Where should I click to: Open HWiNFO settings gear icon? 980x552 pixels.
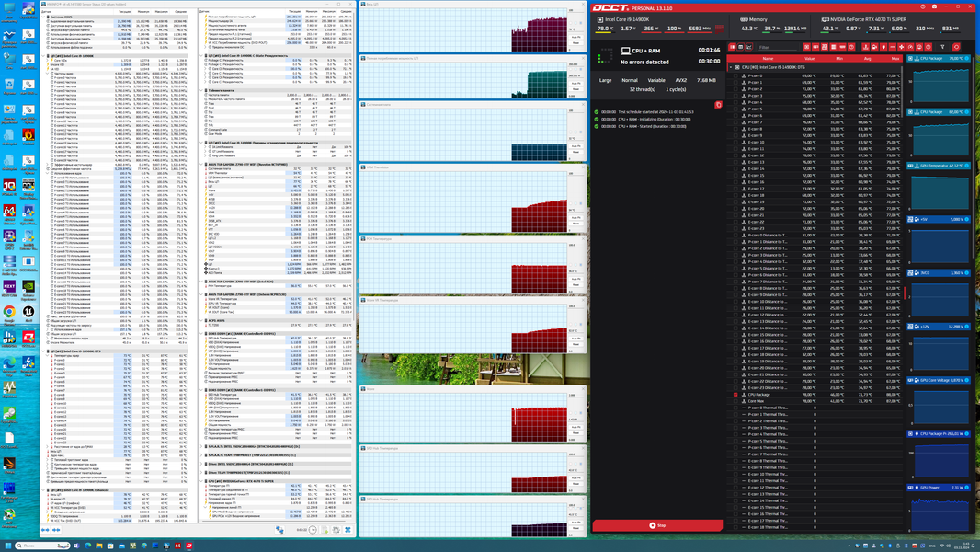336,530
